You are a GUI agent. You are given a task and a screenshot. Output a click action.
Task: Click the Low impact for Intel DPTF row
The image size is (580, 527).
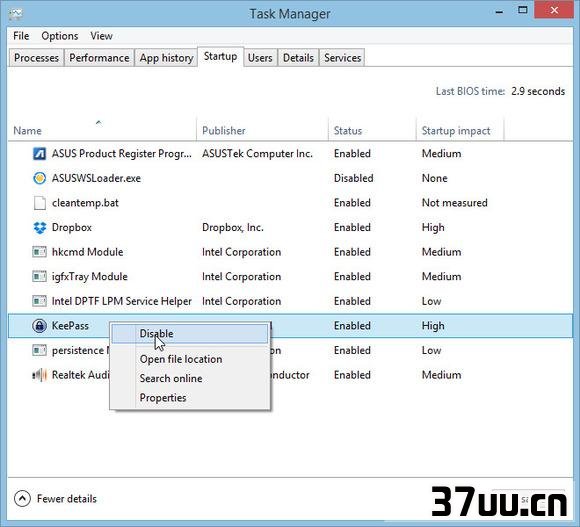click(x=431, y=301)
